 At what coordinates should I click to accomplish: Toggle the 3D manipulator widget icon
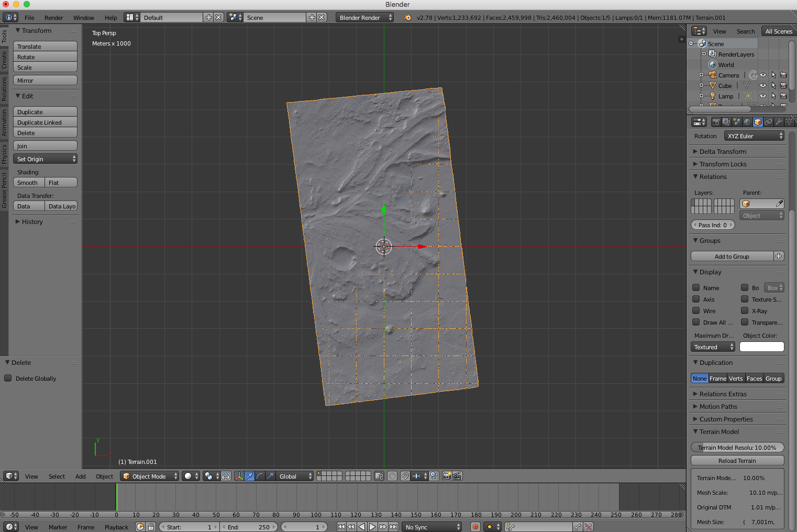239,476
